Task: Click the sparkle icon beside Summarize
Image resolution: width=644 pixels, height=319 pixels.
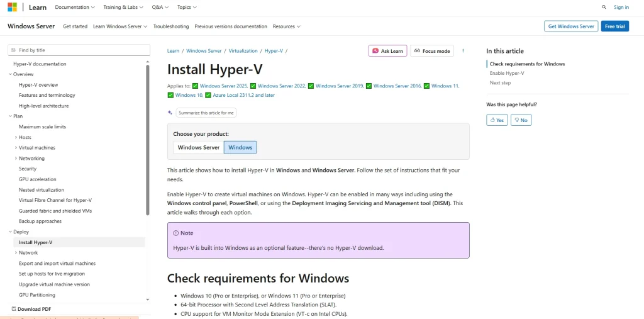Action: 170,112
